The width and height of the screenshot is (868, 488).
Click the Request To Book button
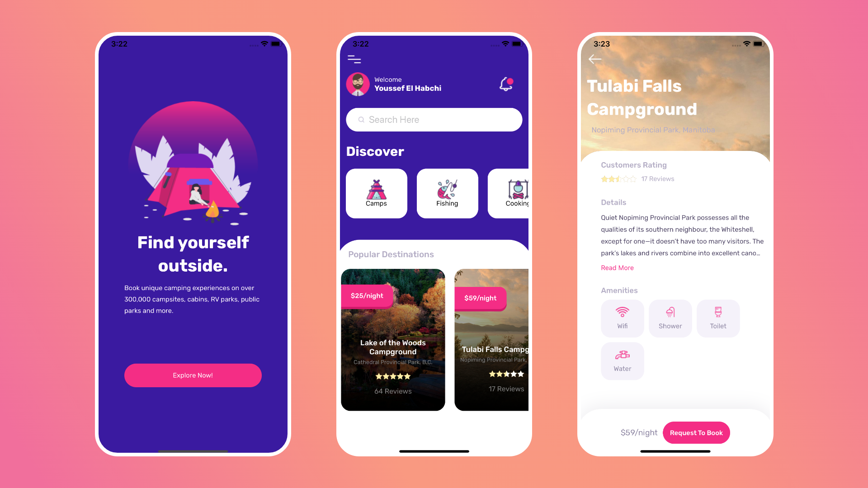696,432
